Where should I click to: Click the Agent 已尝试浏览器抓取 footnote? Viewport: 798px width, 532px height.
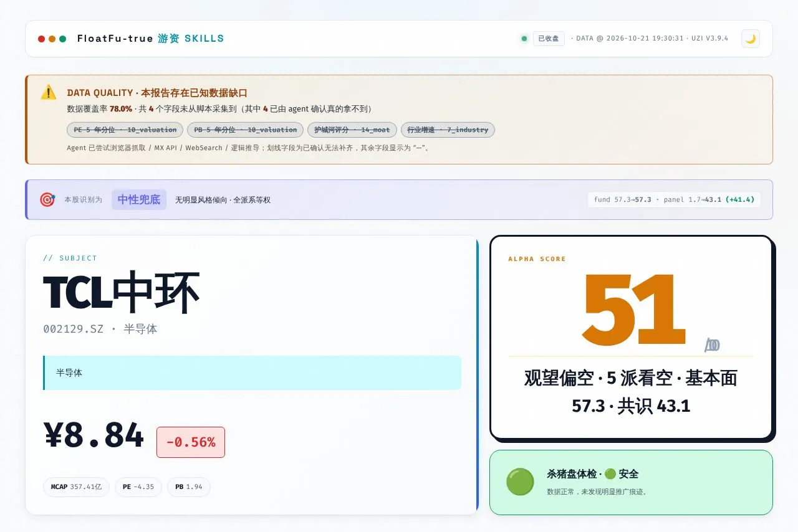coord(248,148)
